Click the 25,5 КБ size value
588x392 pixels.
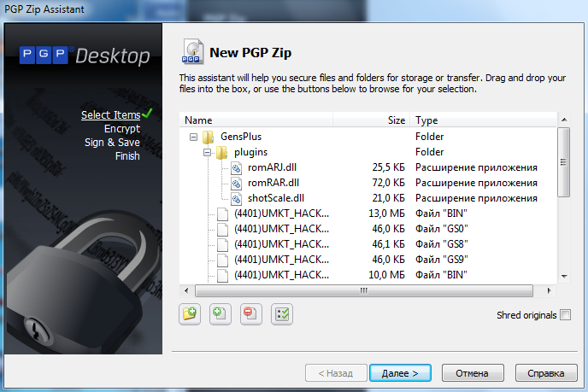click(389, 167)
